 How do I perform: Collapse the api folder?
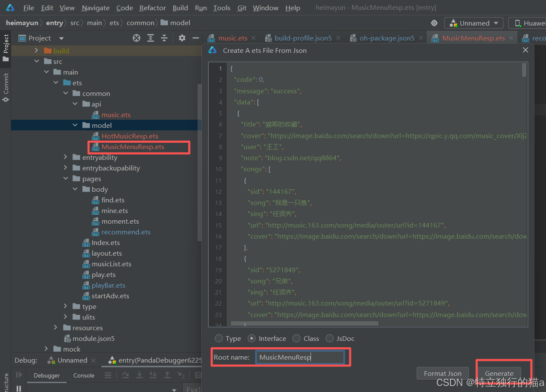(x=75, y=104)
